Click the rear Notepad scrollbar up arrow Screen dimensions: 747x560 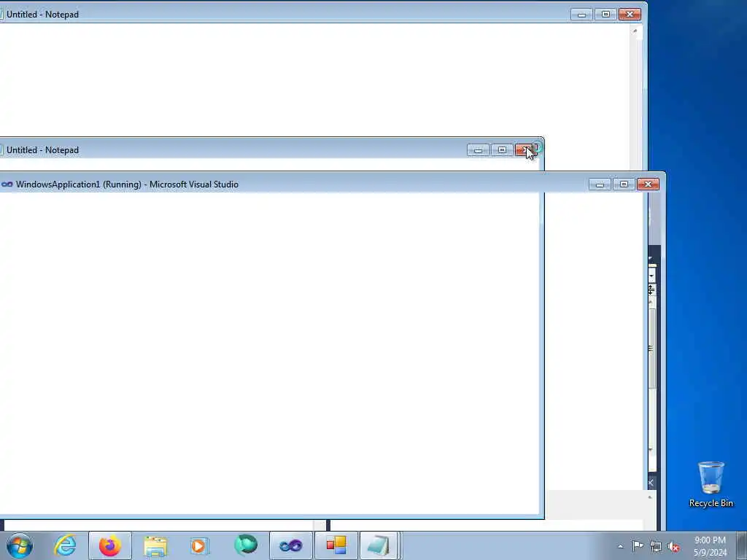tap(635, 31)
